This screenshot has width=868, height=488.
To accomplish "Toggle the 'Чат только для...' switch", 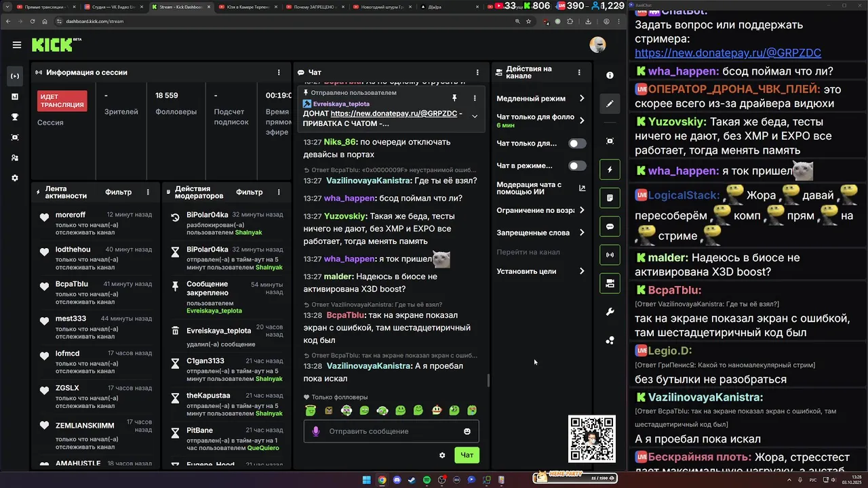I will tap(577, 143).
